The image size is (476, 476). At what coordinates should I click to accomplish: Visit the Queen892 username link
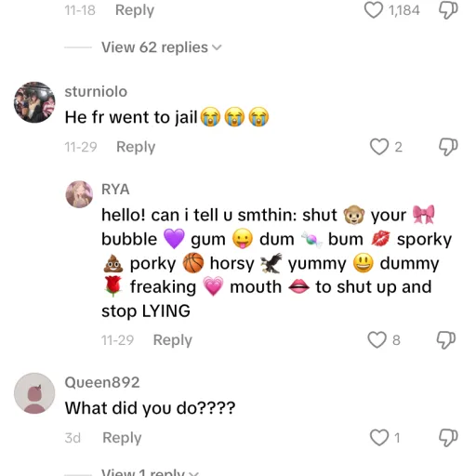click(102, 382)
